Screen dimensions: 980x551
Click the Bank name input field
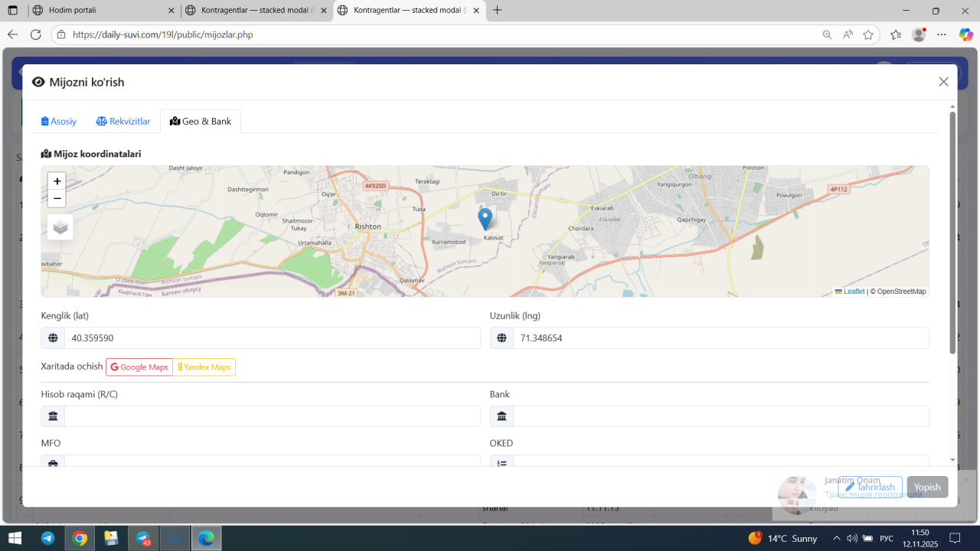720,416
